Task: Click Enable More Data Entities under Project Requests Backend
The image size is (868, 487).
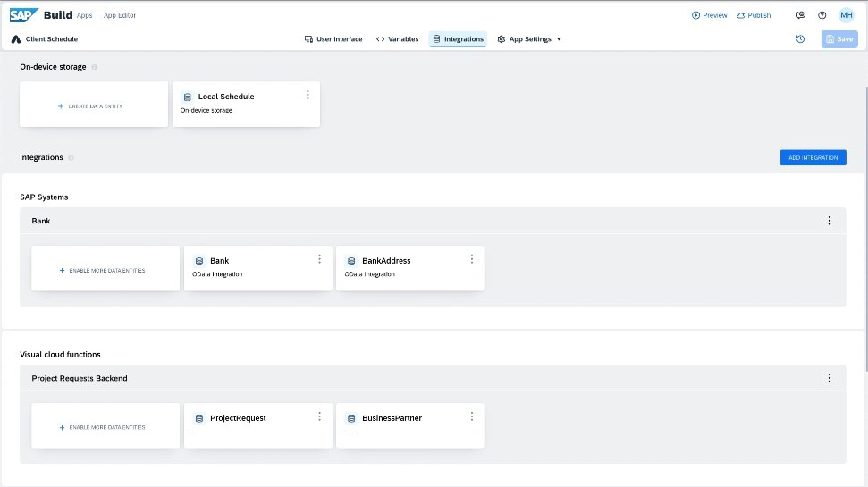Action: click(x=105, y=425)
